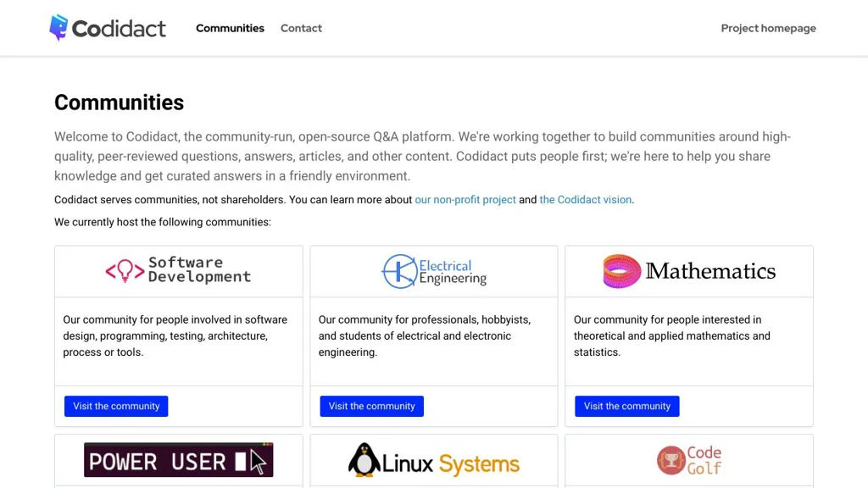Image resolution: width=868 pixels, height=488 pixels.
Task: Click the Software Development lightbulb logo
Action: (x=125, y=271)
